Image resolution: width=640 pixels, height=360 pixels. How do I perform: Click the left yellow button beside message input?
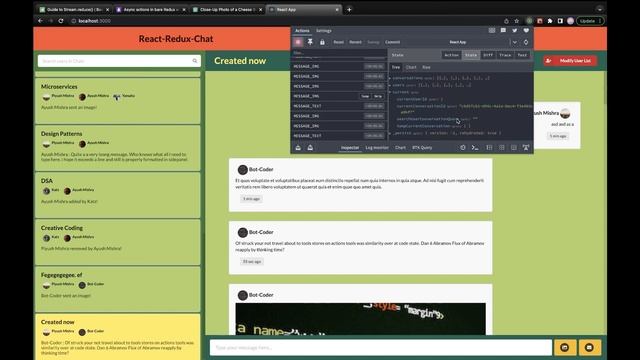point(565,347)
